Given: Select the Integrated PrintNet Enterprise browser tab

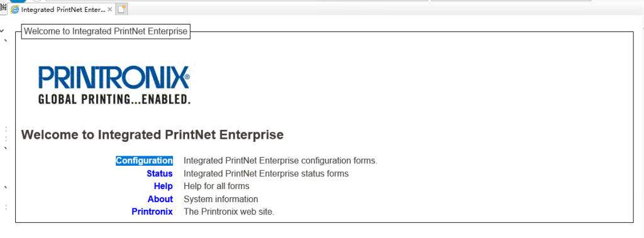Looking at the screenshot, I should click(x=61, y=9).
